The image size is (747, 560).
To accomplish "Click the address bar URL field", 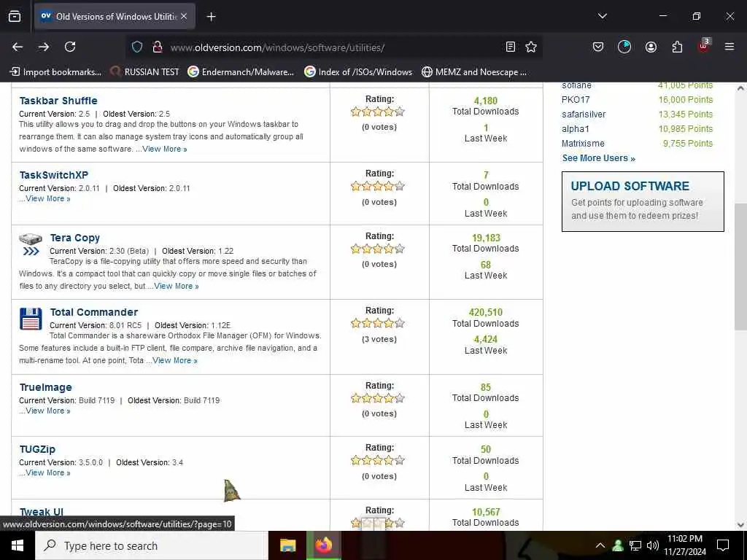I will coord(333,47).
